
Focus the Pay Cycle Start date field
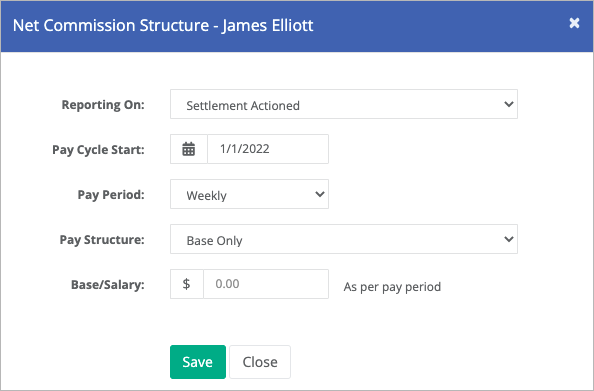pos(268,149)
